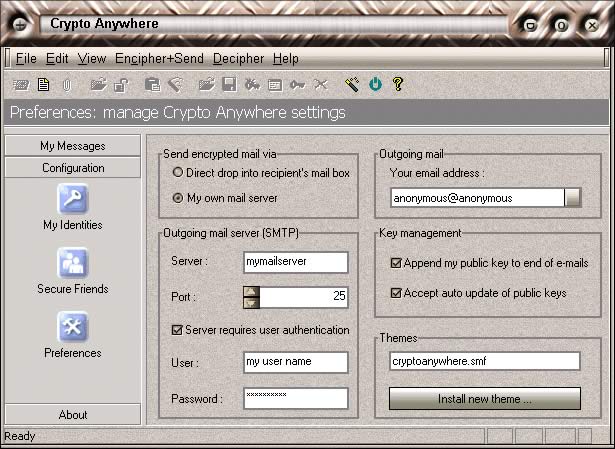
Task: Open My Identities via key icon
Action: click(73, 198)
